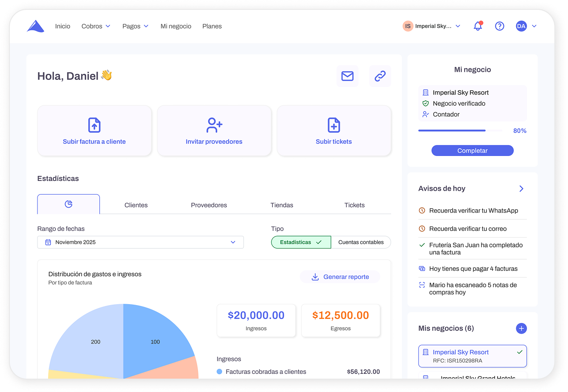Click the notification bell icon
Viewport: 568px width, 392px height.
478,26
